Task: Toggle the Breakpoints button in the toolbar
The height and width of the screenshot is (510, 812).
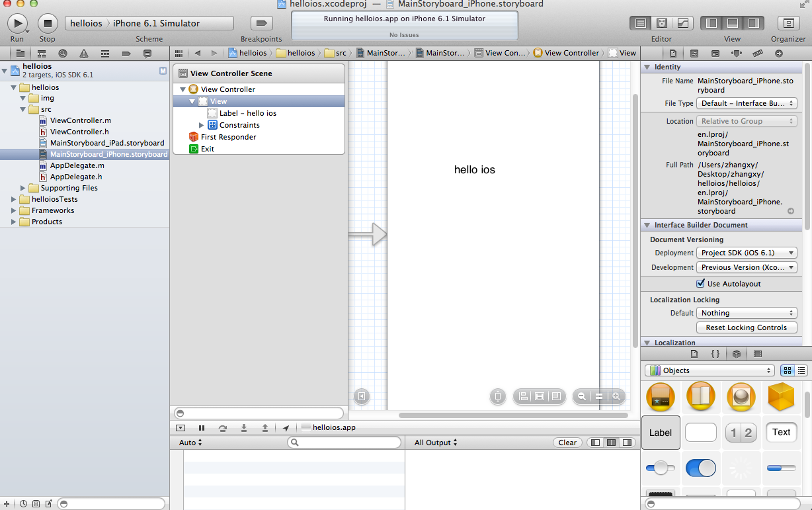Action: tap(261, 23)
